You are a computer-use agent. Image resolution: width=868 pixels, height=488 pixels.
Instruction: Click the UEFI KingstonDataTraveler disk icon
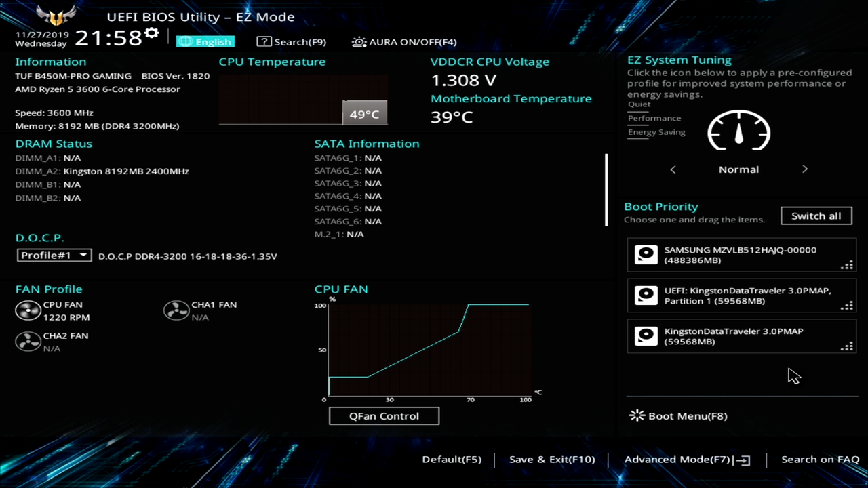point(646,296)
